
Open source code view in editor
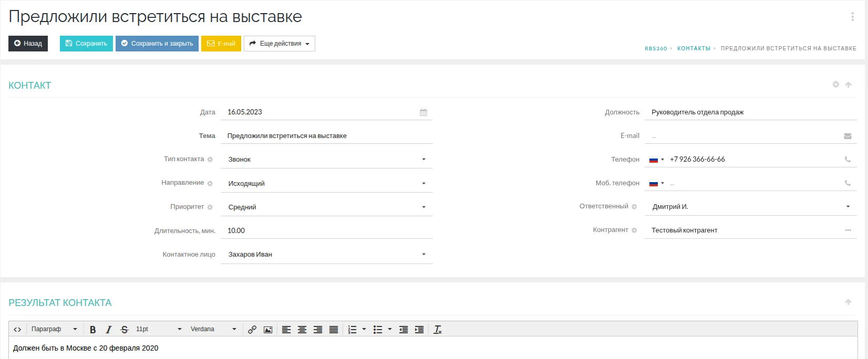click(17, 330)
